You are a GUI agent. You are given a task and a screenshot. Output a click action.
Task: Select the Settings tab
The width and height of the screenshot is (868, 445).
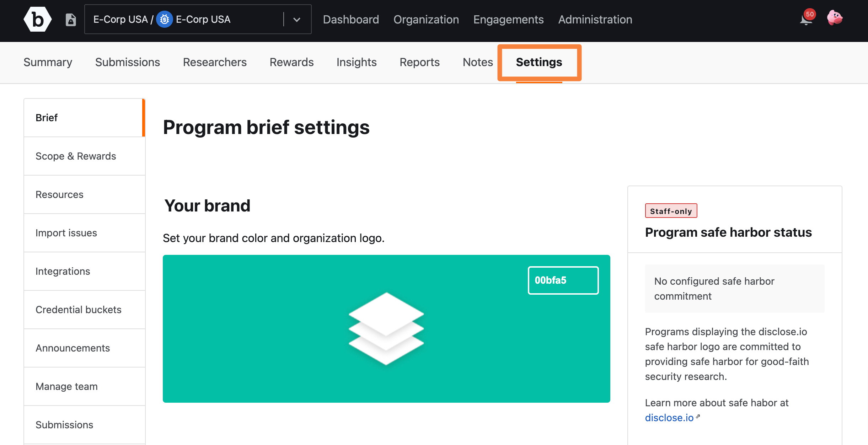(539, 62)
